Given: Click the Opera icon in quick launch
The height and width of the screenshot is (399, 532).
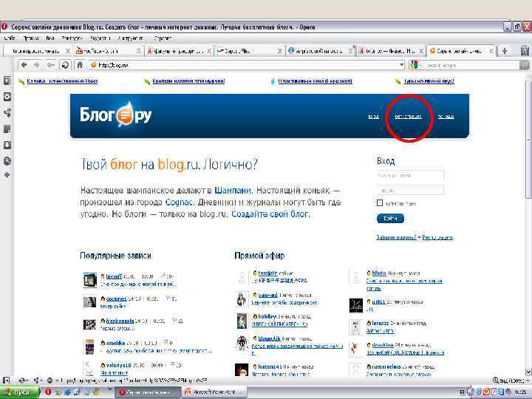Looking at the screenshot, I should click(48, 392).
